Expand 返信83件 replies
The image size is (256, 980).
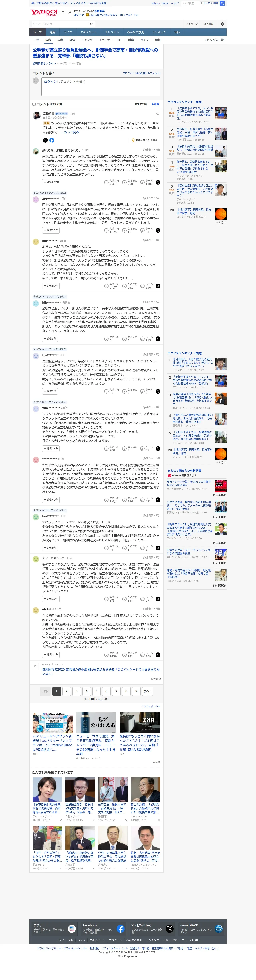51,286
